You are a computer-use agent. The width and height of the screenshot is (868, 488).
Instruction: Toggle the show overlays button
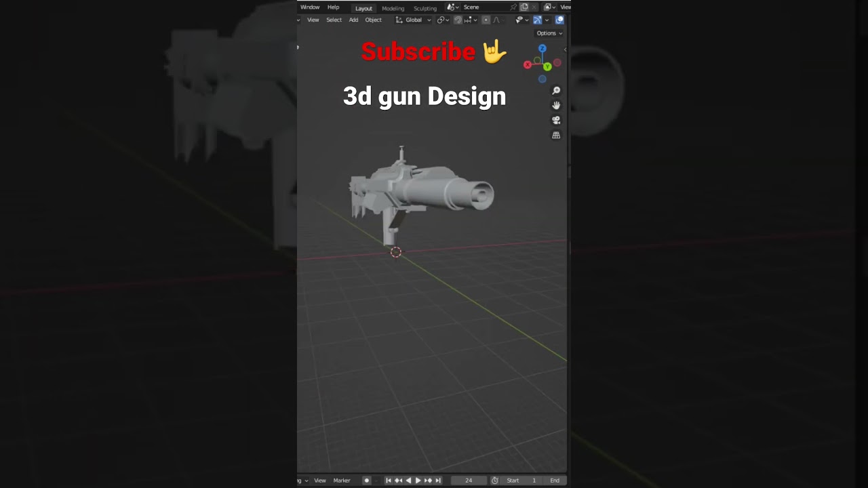pyautogui.click(x=559, y=20)
